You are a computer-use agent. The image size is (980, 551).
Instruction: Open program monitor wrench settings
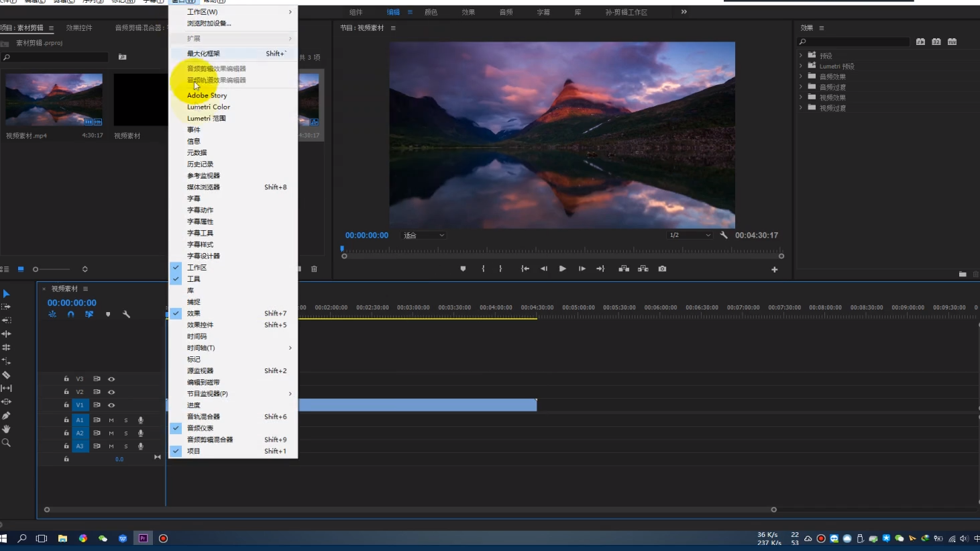tap(724, 236)
